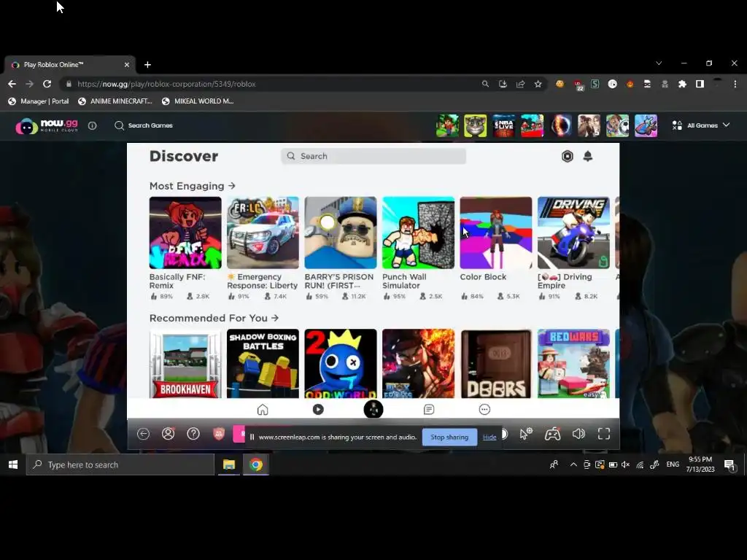Reload the page in Chrome
The image size is (747, 560).
(x=47, y=84)
